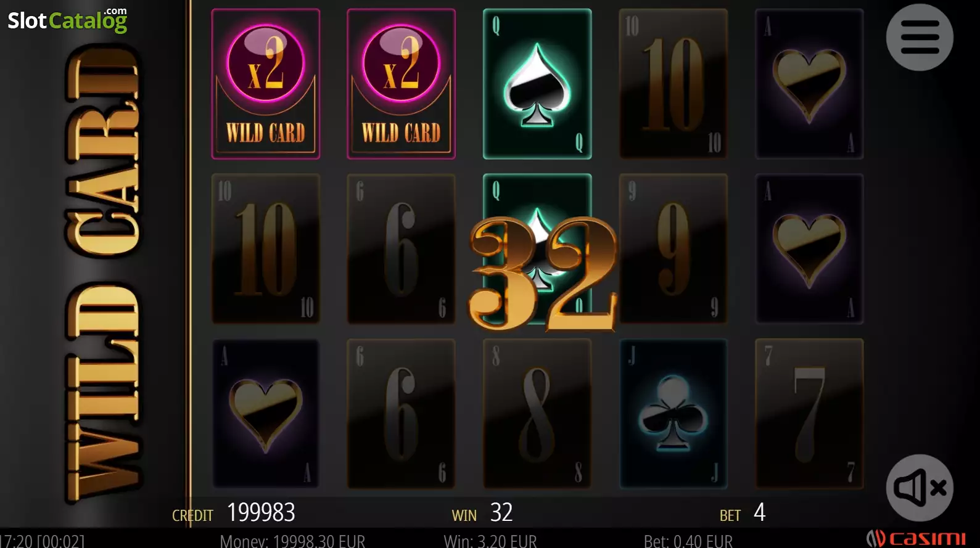The width and height of the screenshot is (980, 548).
Task: Click the Queen of spades top card
Action: click(537, 84)
